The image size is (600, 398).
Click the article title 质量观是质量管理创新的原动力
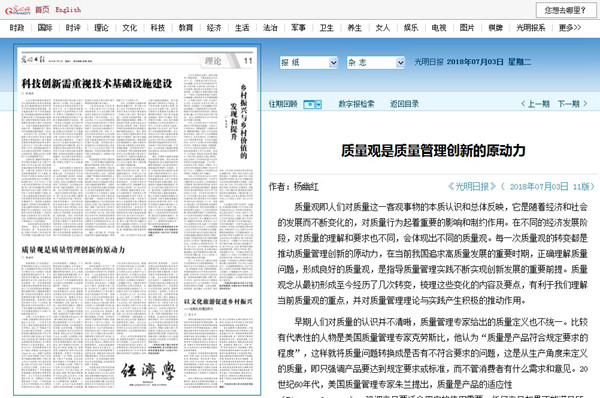coord(433,150)
